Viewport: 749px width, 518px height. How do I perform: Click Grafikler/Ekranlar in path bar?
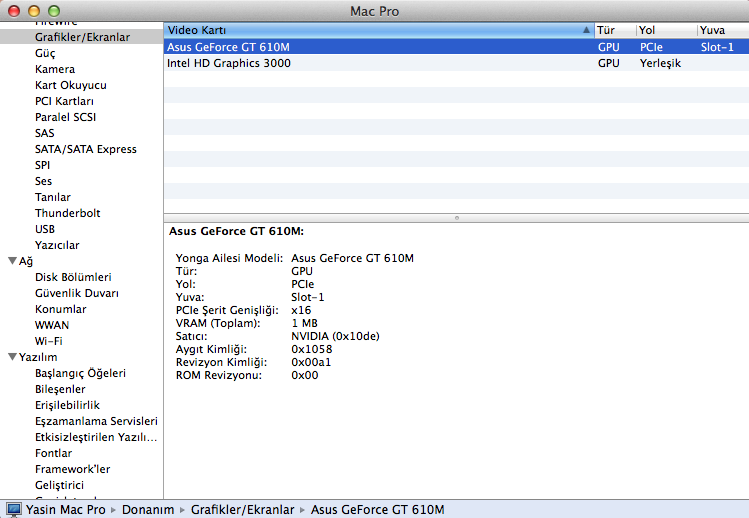point(242,510)
